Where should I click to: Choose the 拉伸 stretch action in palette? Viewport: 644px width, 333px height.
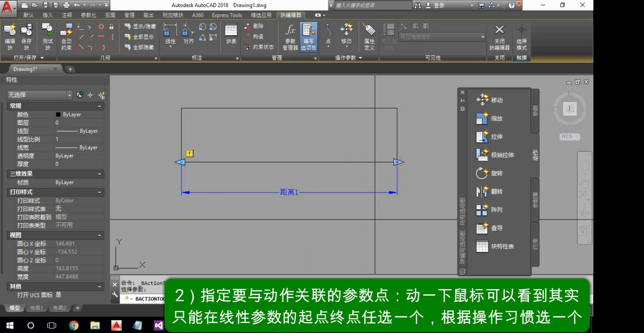point(489,137)
